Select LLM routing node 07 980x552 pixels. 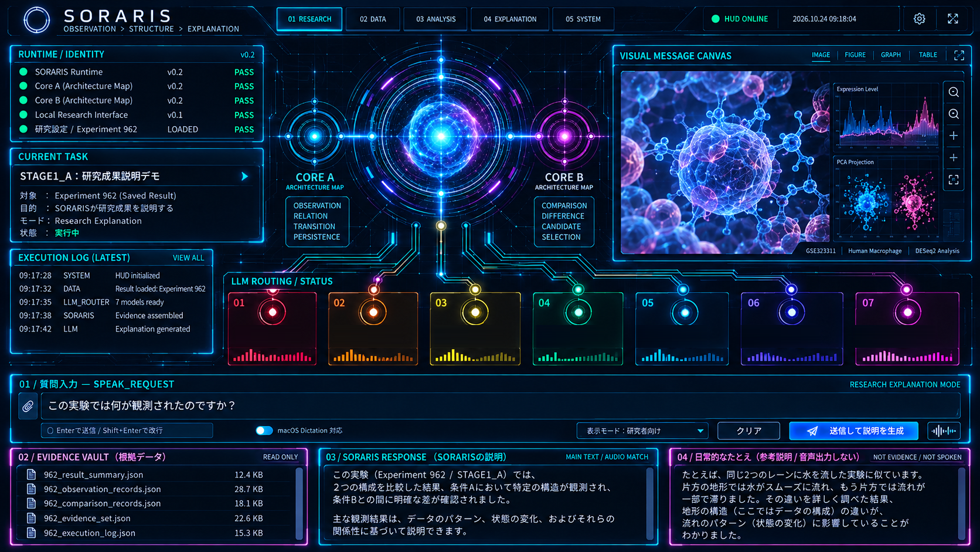pyautogui.click(x=907, y=329)
